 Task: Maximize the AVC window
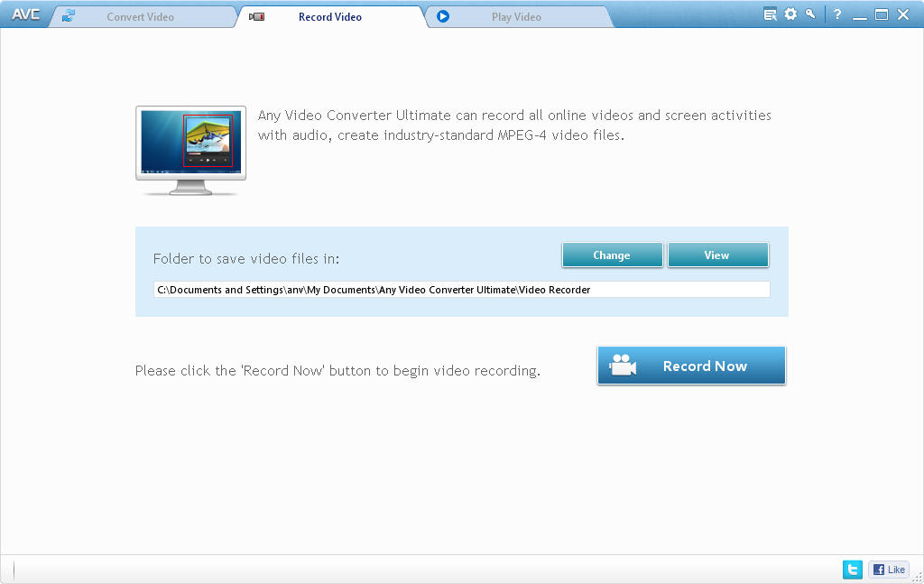tap(882, 14)
